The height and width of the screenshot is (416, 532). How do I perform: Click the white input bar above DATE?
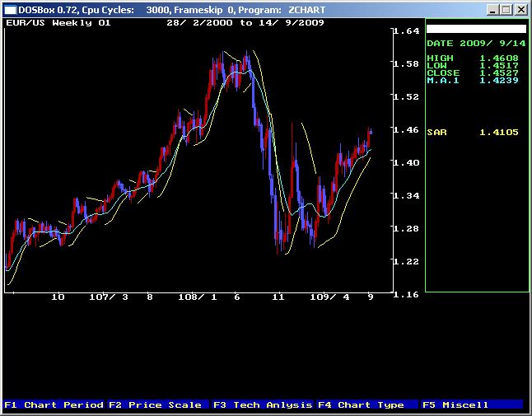[x=476, y=29]
